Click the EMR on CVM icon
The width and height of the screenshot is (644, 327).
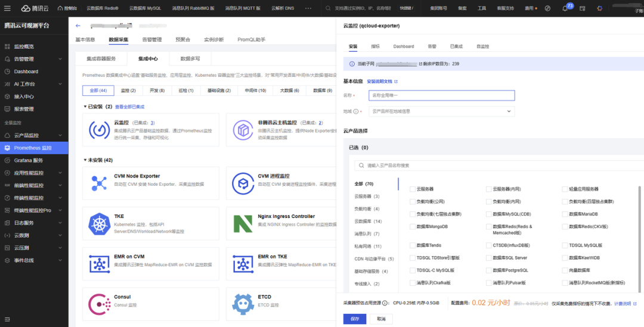(x=99, y=264)
